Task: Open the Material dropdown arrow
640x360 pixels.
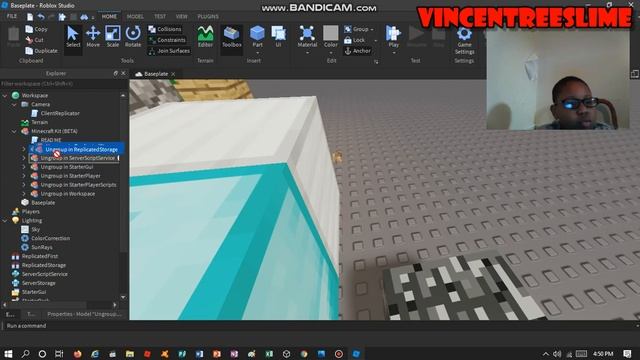Action: (307, 53)
